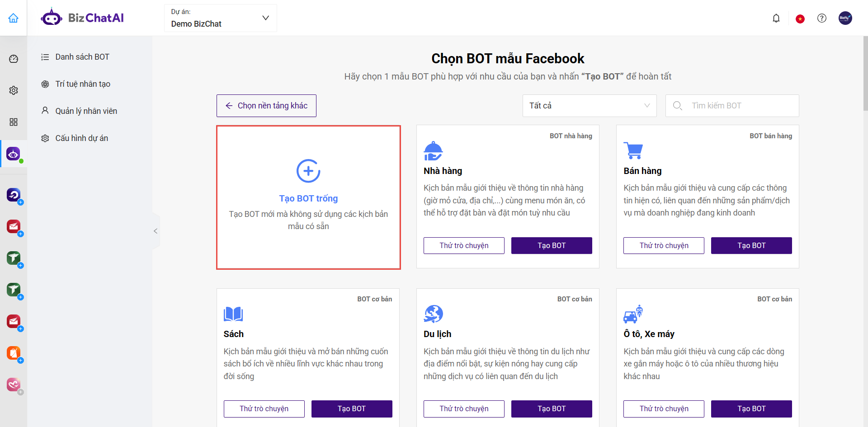
Task: Focus the Tìm kiếm BOT search field
Action: [732, 106]
